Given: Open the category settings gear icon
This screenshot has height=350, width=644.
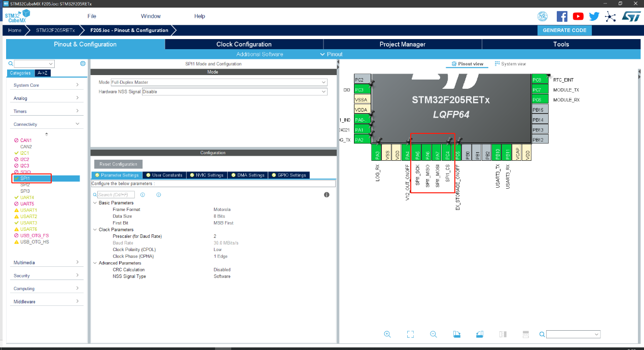Looking at the screenshot, I should pyautogui.click(x=83, y=63).
